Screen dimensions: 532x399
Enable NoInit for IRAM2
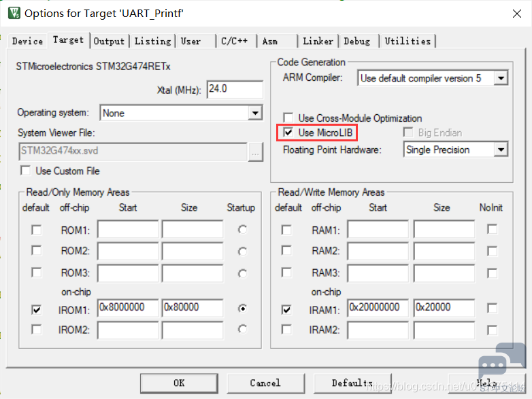(x=492, y=330)
